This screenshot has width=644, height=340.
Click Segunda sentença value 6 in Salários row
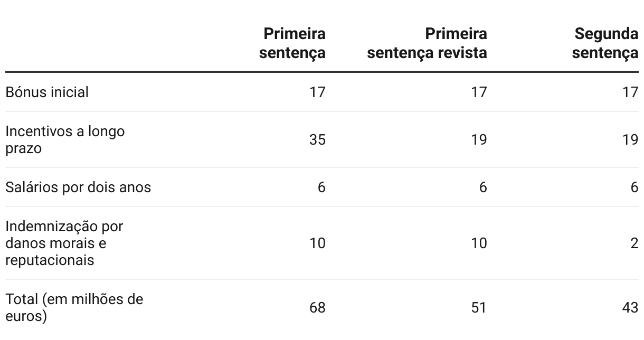(634, 187)
